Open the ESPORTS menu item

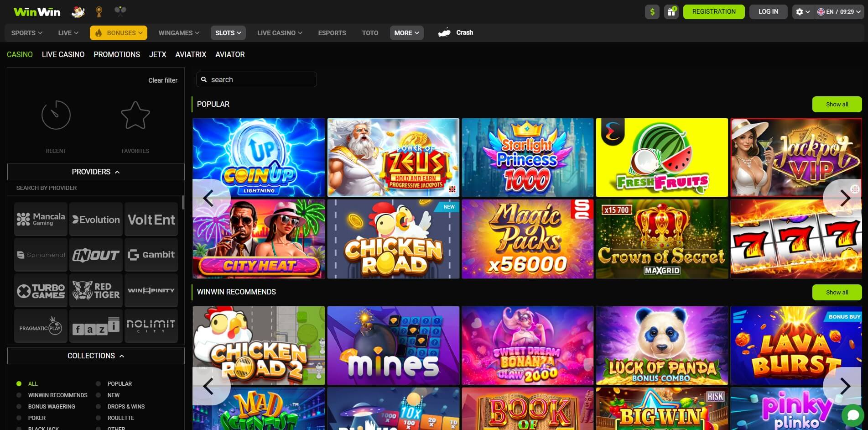(332, 32)
